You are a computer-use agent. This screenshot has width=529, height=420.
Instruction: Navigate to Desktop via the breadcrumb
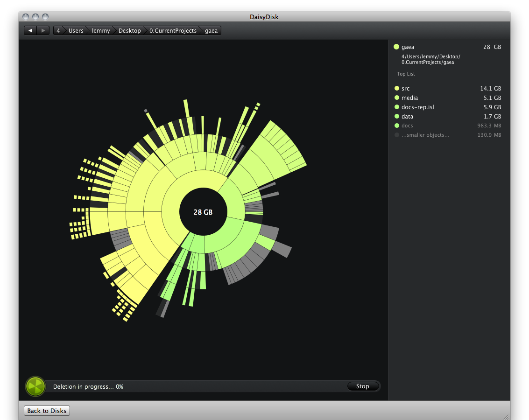(x=129, y=30)
